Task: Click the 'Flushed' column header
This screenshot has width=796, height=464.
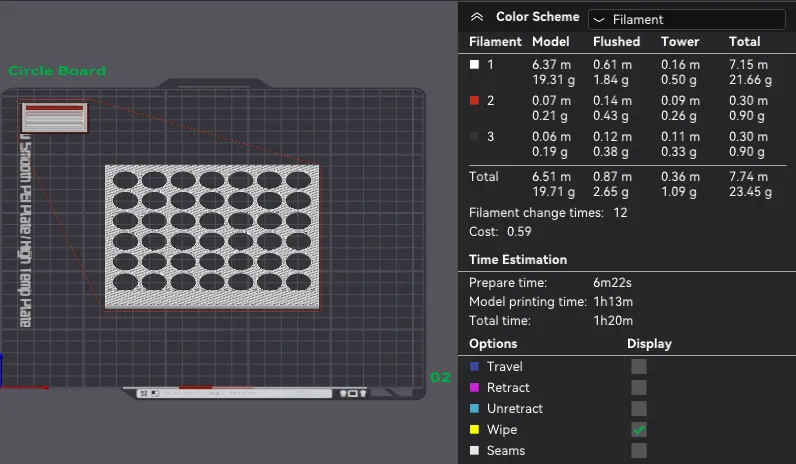Action: pos(616,42)
